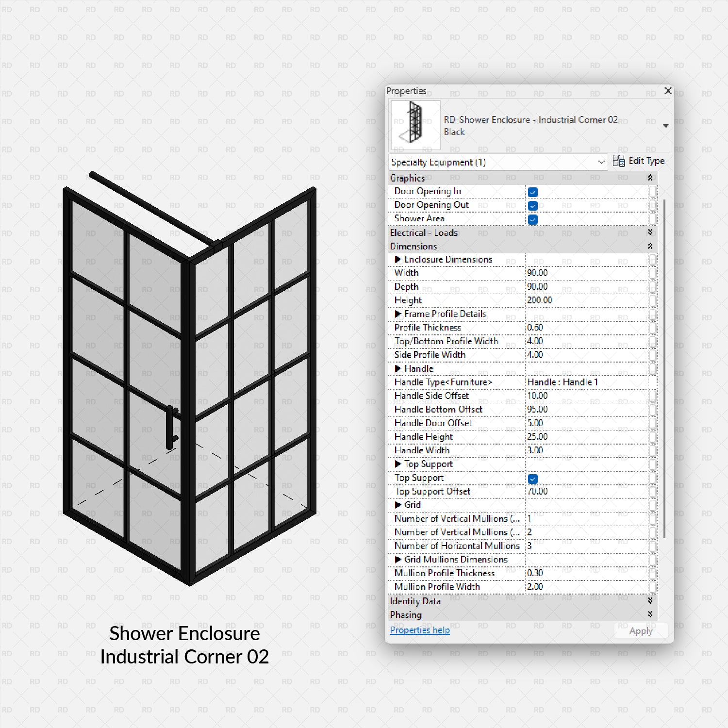Expand the Grid parameter group
The height and width of the screenshot is (728, 728).
pos(398,505)
